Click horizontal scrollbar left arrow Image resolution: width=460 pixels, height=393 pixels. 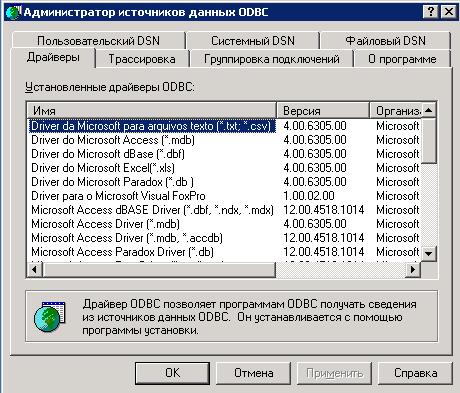tap(35, 269)
